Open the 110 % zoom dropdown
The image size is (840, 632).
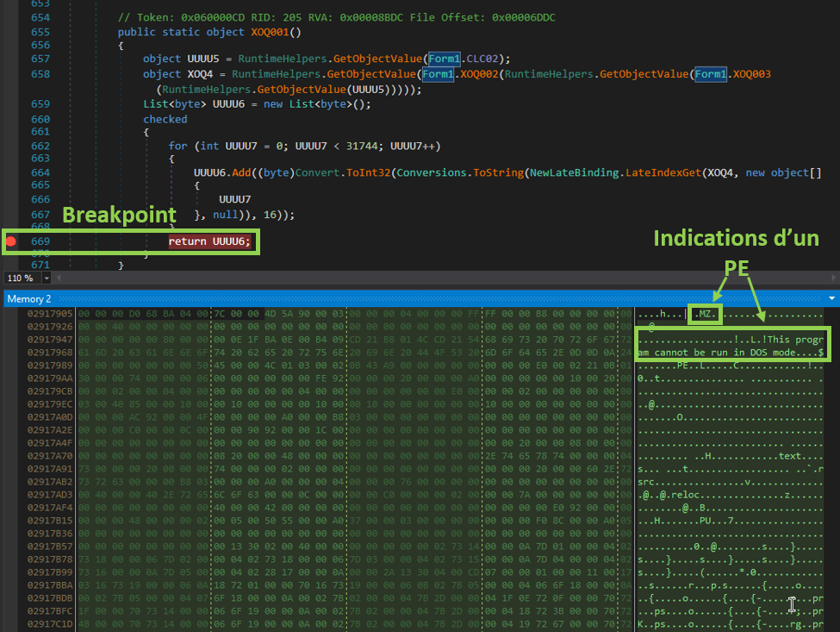tap(47, 278)
